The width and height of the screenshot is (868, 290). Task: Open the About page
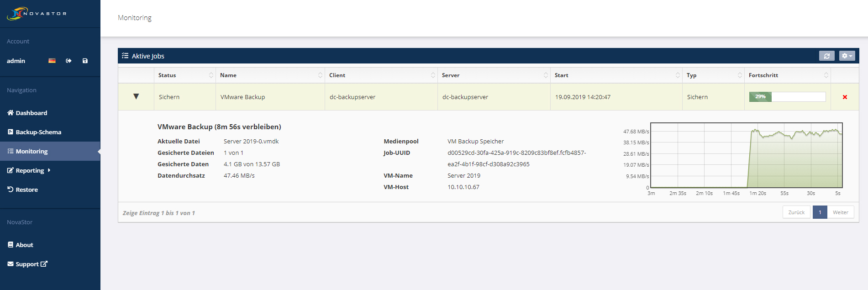click(x=24, y=245)
